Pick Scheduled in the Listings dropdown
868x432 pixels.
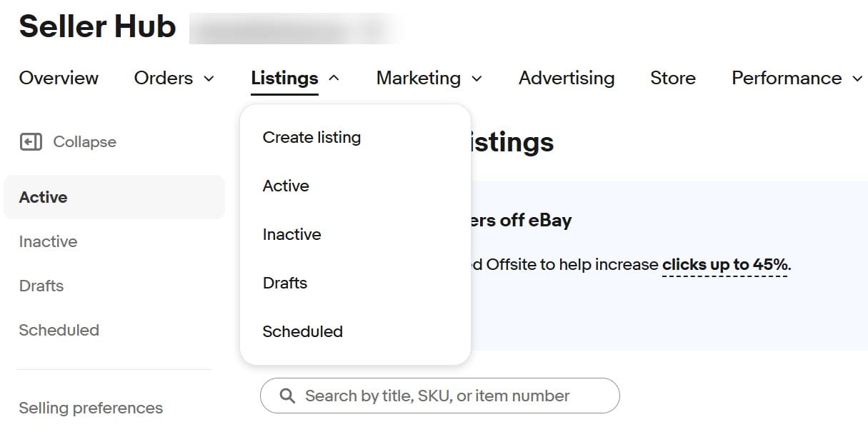pyautogui.click(x=302, y=331)
